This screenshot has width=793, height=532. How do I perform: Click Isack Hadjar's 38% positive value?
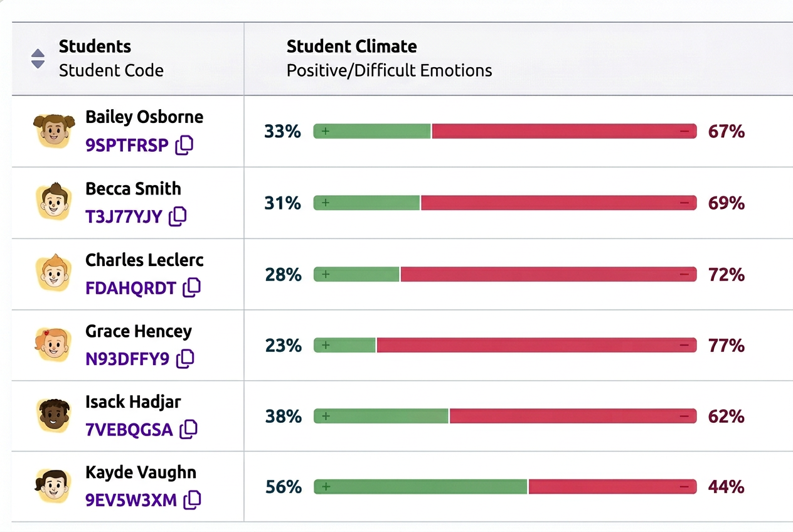click(x=283, y=417)
